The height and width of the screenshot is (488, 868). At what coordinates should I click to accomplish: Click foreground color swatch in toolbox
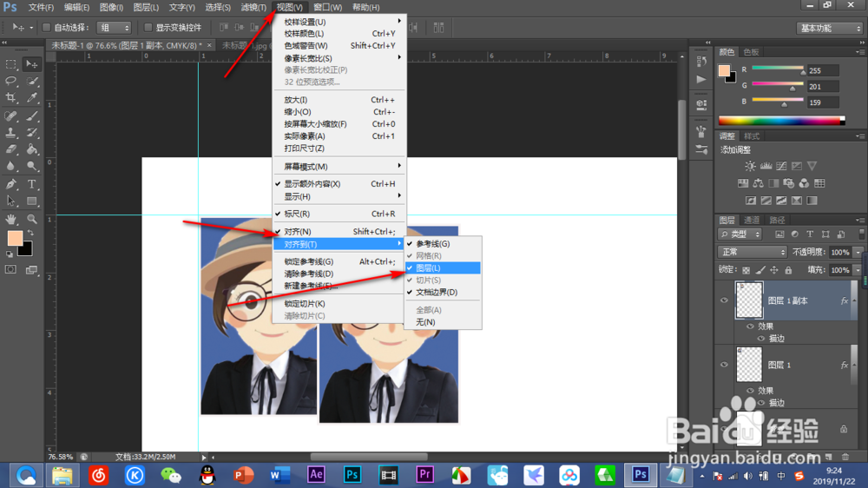(14, 238)
